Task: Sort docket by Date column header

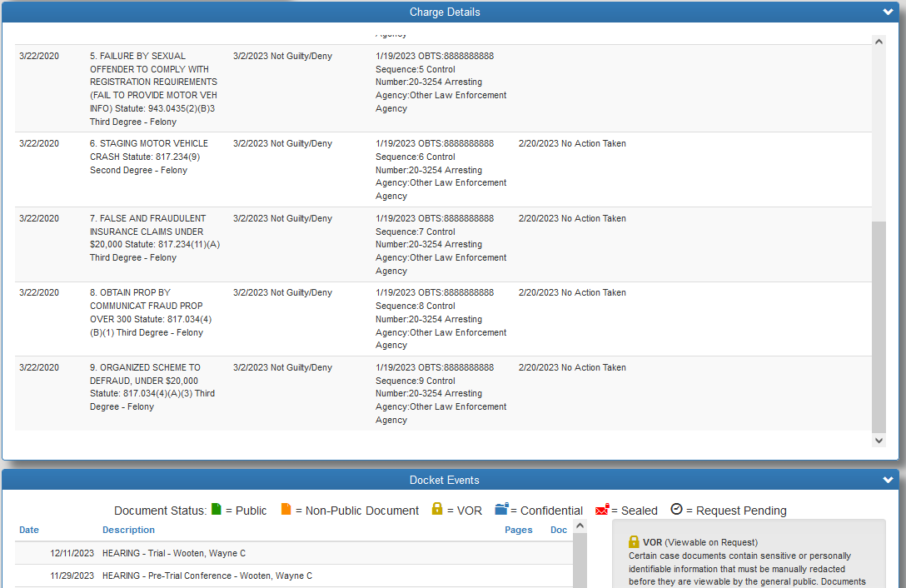Action: [x=29, y=530]
